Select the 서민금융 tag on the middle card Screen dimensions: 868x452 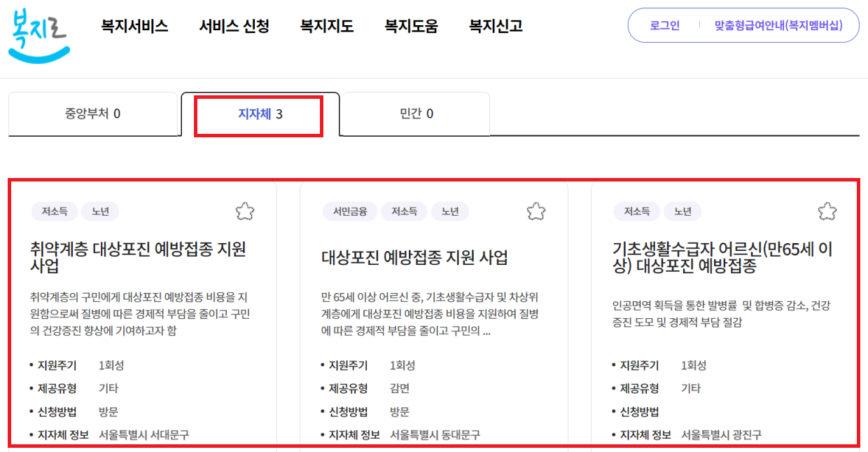(x=350, y=211)
